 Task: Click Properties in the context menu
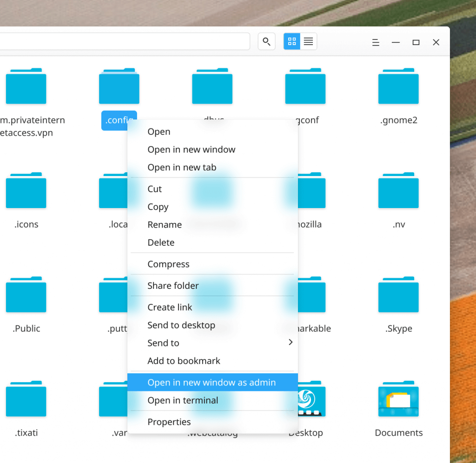pyautogui.click(x=169, y=422)
